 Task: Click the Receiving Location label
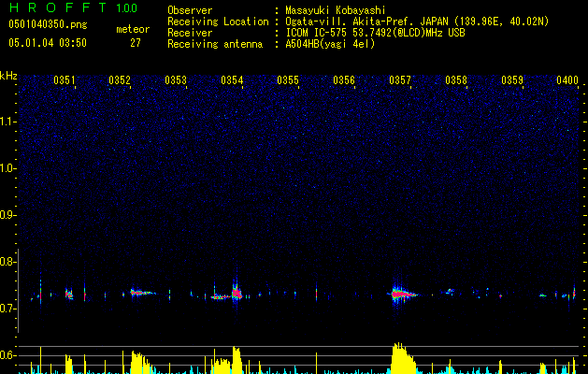coord(218,22)
